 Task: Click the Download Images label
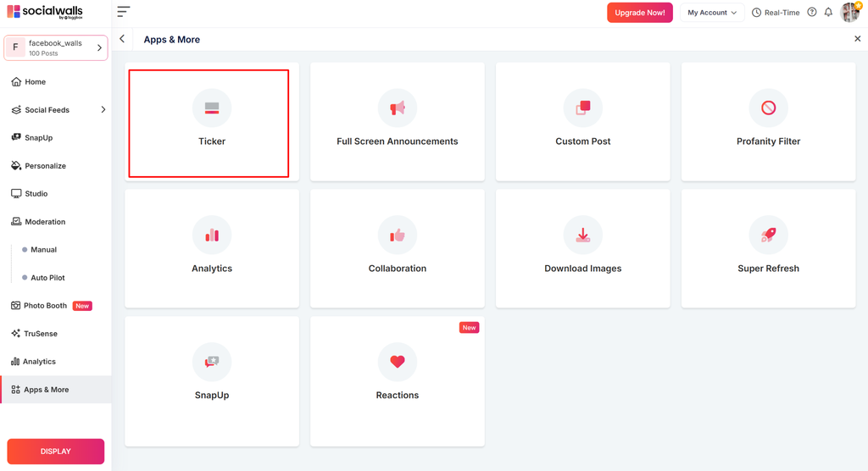(x=583, y=269)
